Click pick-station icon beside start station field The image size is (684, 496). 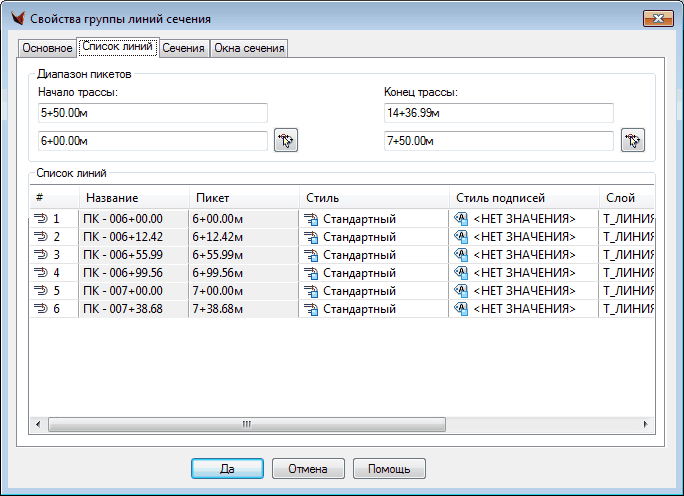[x=286, y=141]
